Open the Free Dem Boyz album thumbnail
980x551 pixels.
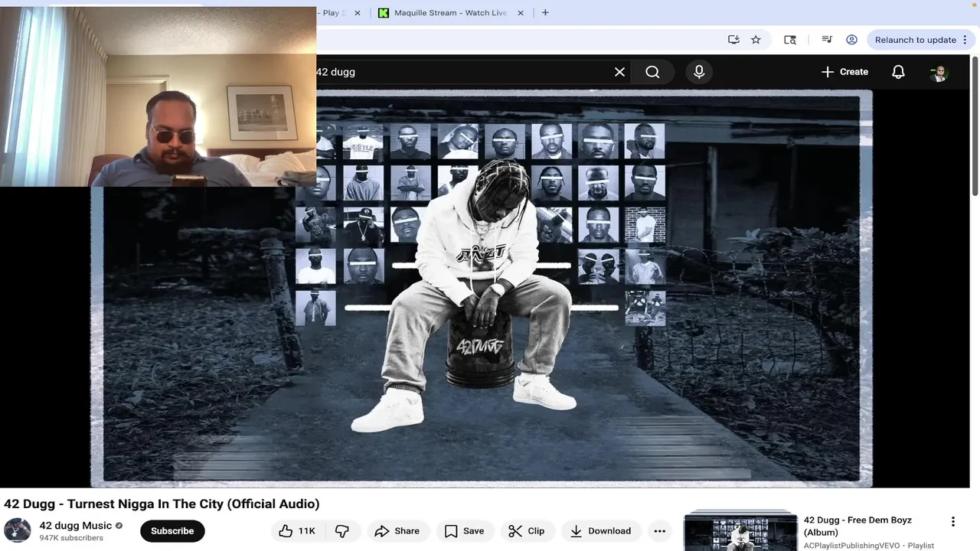tap(740, 530)
